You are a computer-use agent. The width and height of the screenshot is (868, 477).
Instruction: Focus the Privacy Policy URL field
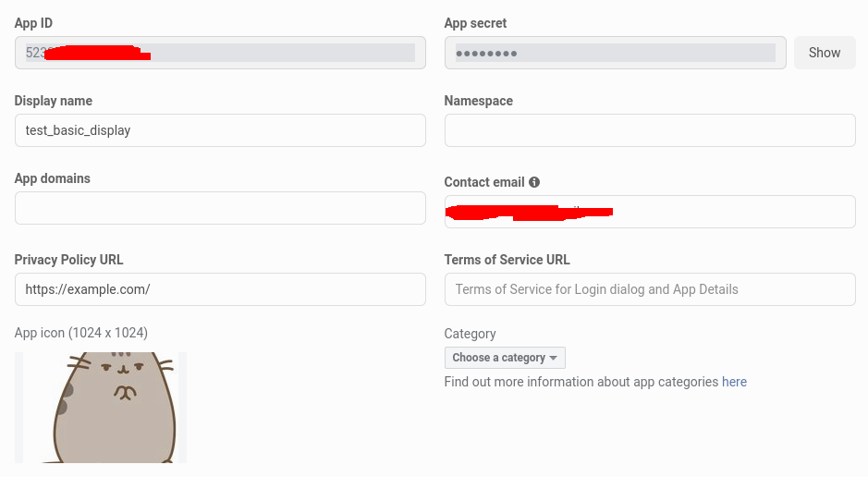pos(220,289)
